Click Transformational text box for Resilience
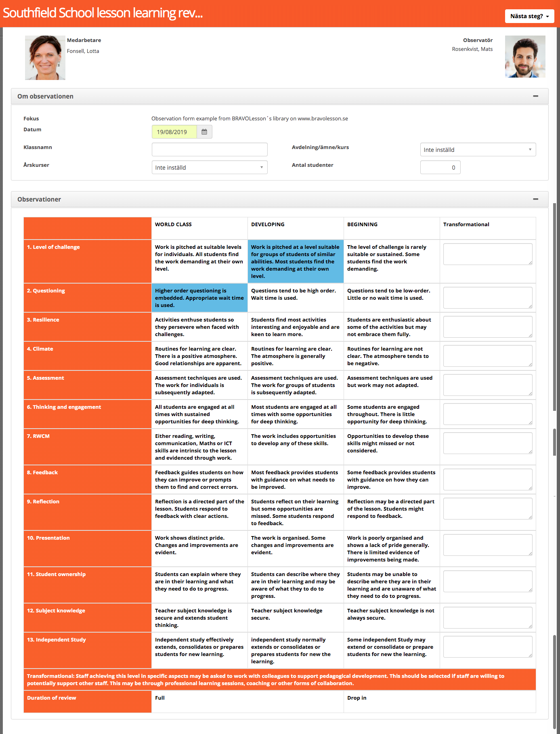The image size is (560, 734). 487,327
